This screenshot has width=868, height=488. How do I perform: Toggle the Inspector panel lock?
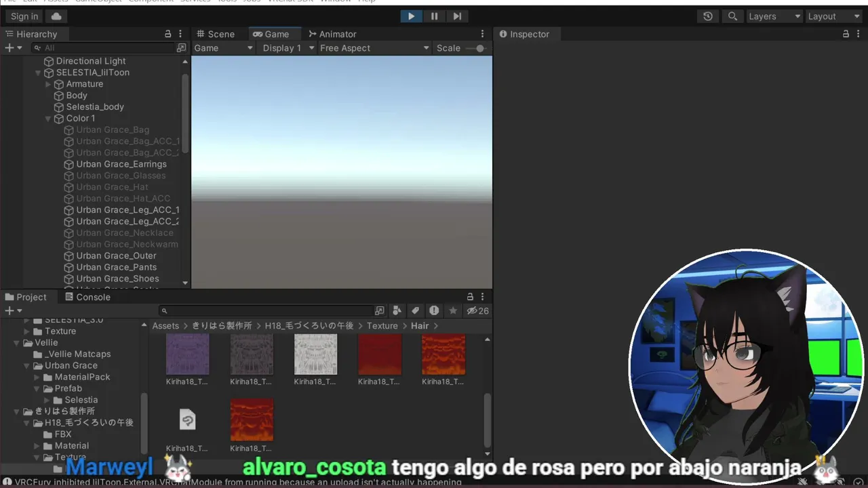tap(846, 34)
